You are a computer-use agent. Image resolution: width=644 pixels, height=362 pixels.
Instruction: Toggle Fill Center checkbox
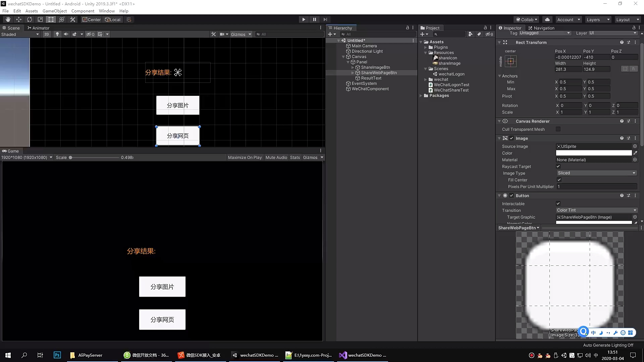pyautogui.click(x=559, y=180)
